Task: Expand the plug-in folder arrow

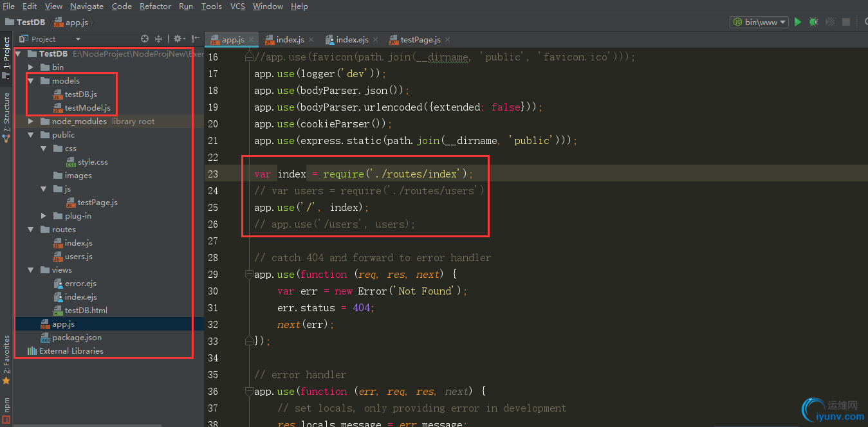Action: [44, 215]
